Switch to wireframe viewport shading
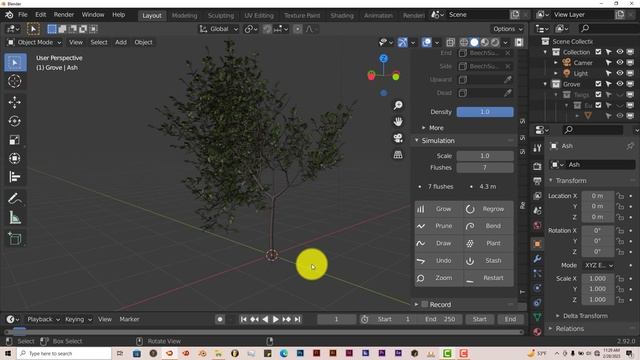Screen dimensions: 640x360 (x=464, y=42)
